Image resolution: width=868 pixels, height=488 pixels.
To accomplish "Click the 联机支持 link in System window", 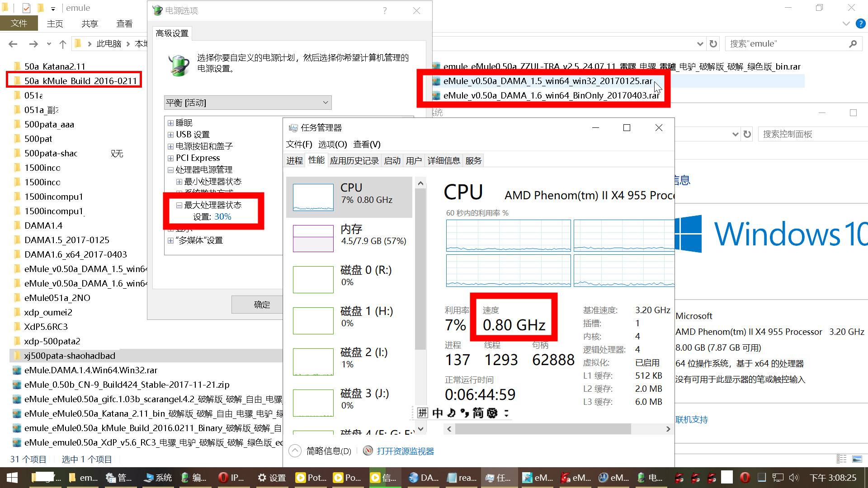I will click(692, 419).
